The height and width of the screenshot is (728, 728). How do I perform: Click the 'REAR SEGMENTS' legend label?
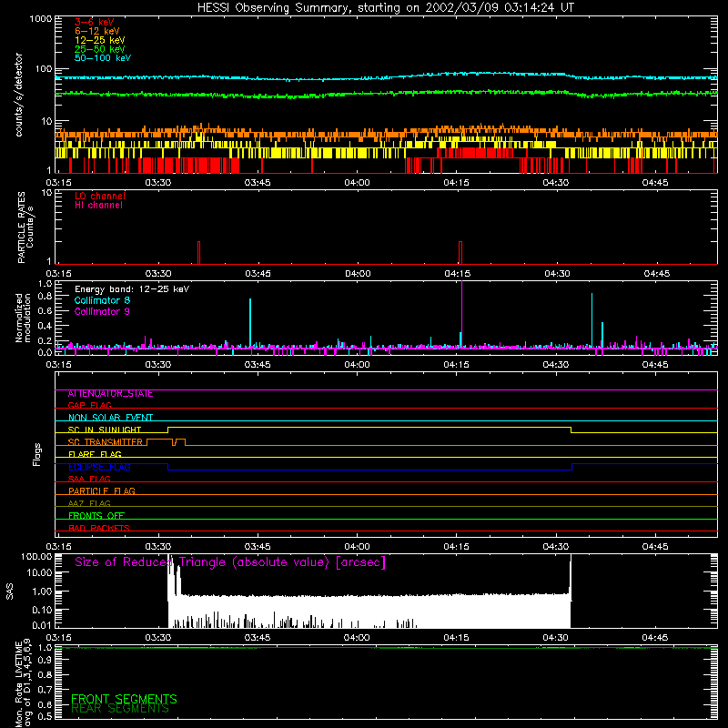(x=120, y=709)
